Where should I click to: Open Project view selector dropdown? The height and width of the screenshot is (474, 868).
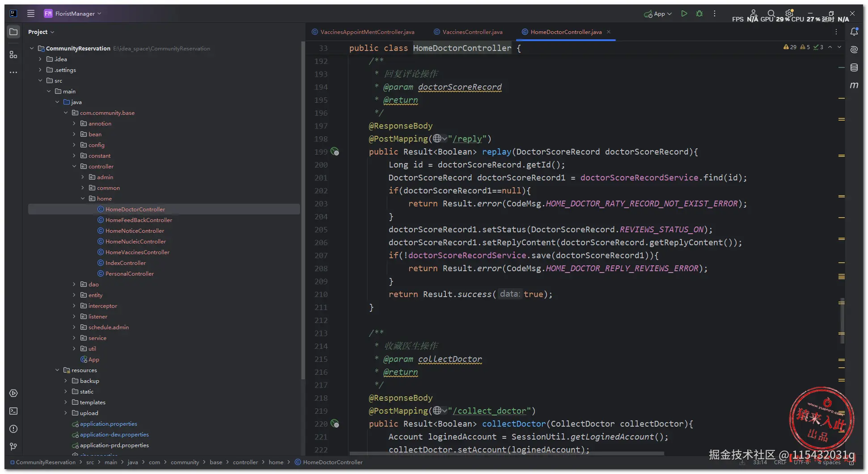pos(41,32)
